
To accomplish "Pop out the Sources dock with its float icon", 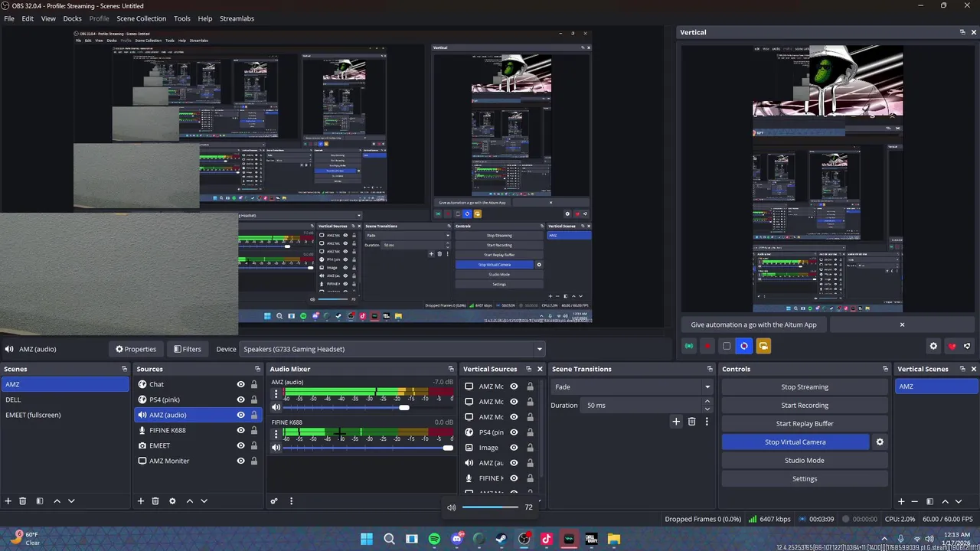I will (x=257, y=369).
